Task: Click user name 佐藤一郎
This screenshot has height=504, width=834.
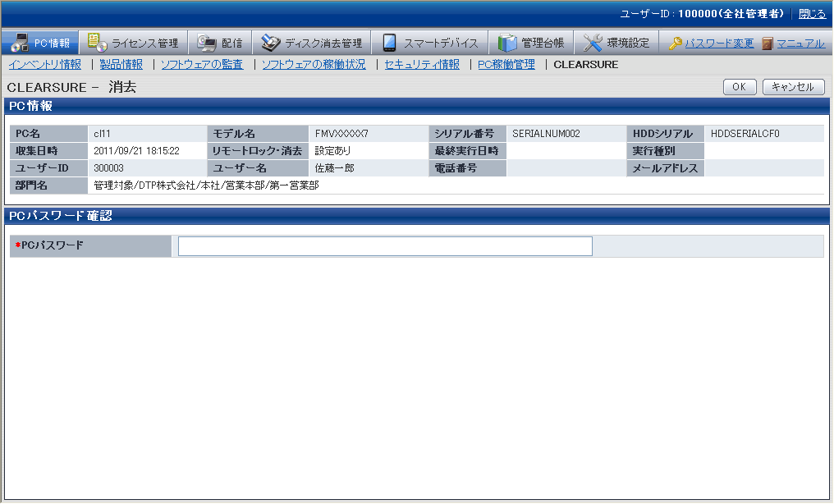Action: [335, 168]
